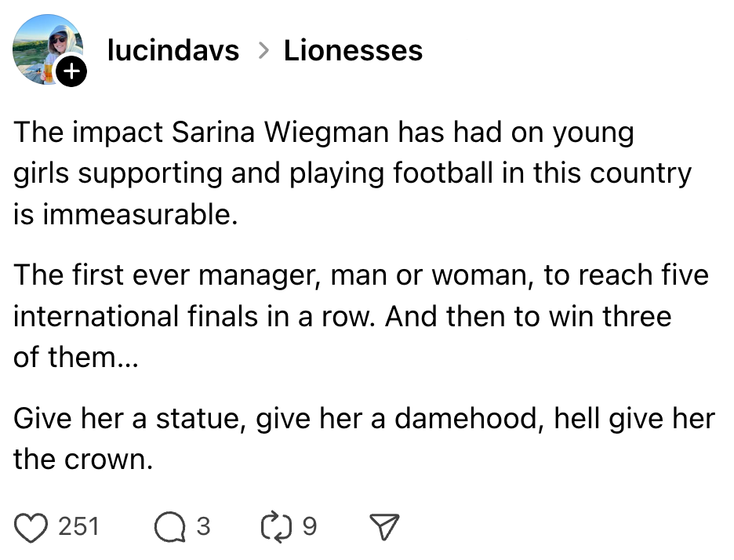734x560 pixels.
Task: View the 251 likes count
Action: (x=78, y=526)
